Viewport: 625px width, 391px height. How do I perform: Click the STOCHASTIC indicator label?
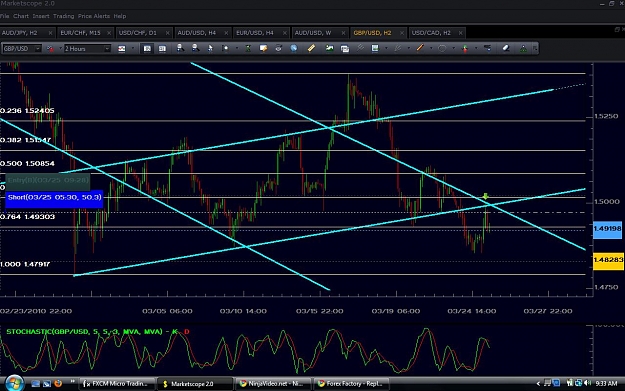98,332
